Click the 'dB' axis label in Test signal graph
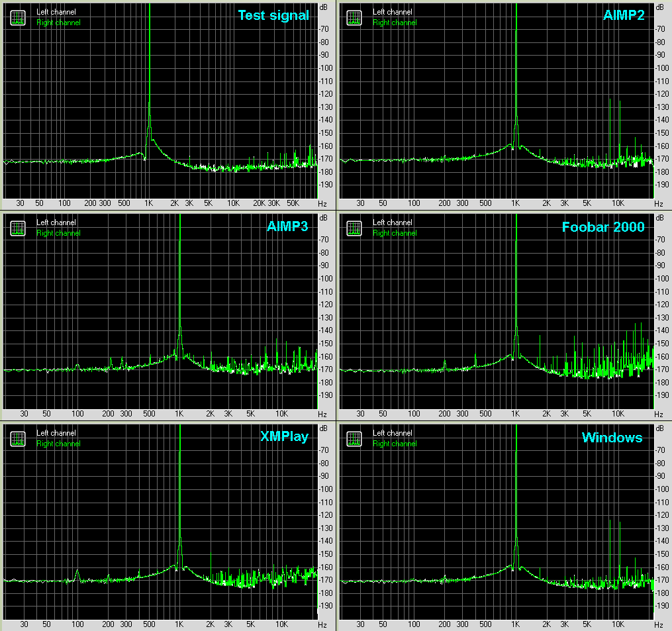The height and width of the screenshot is (631, 672). (324, 8)
